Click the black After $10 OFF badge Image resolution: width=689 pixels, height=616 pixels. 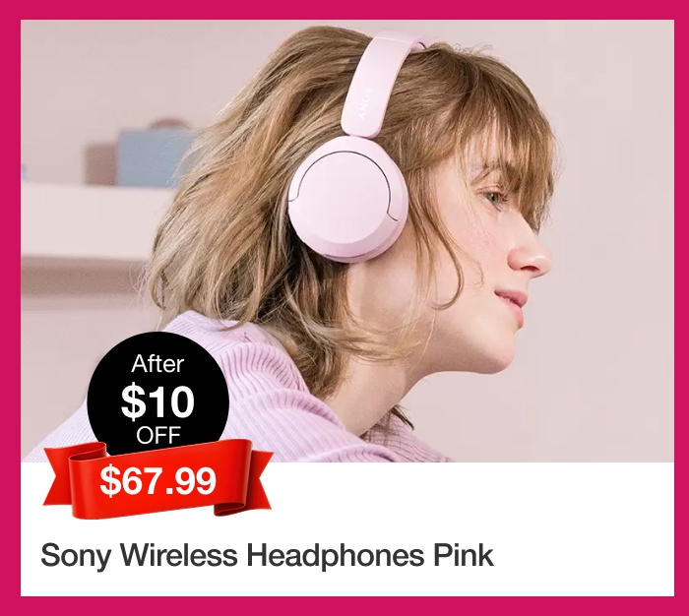tap(158, 394)
